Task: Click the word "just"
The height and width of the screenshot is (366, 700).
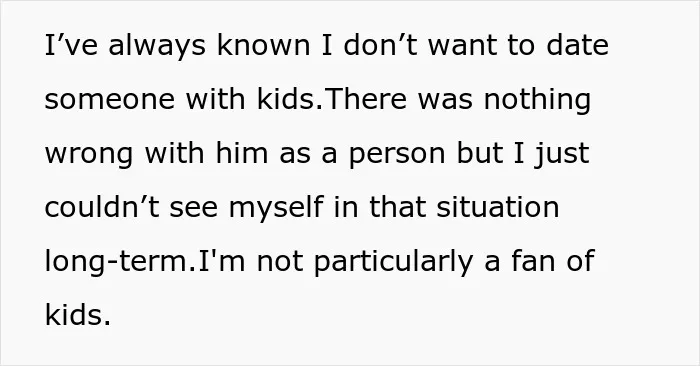Action: pos(562,154)
